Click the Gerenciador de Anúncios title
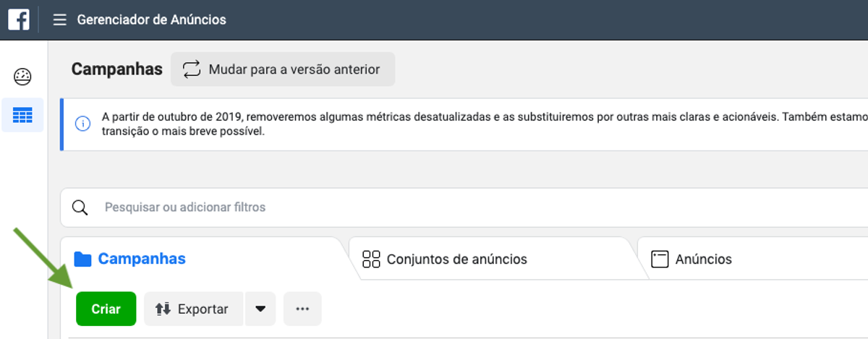This screenshot has height=339, width=868. tap(152, 20)
